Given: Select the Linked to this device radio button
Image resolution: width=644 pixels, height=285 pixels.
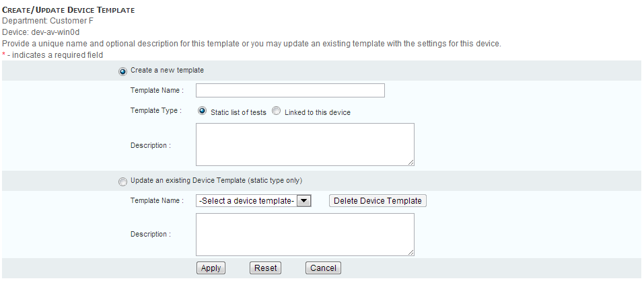Looking at the screenshot, I should pyautogui.click(x=276, y=112).
